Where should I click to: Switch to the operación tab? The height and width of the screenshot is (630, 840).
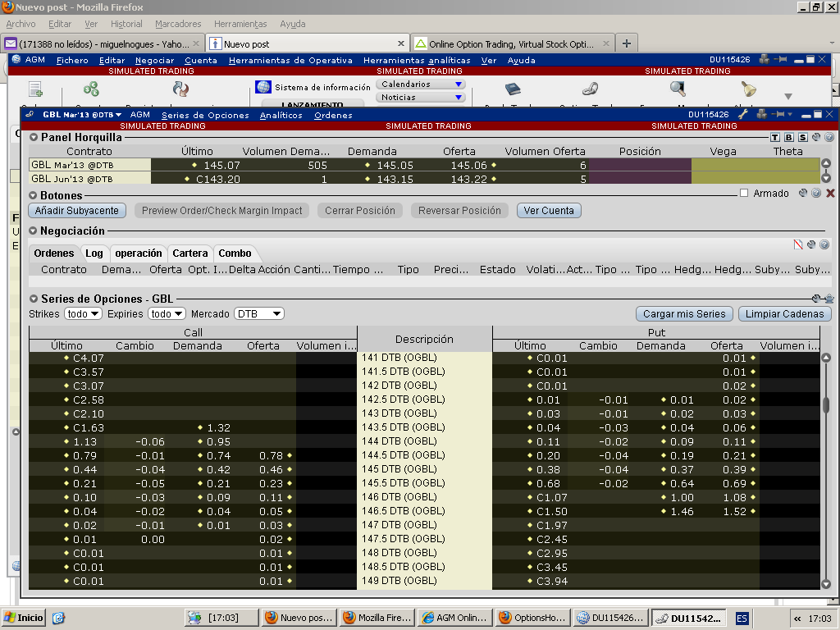point(138,253)
